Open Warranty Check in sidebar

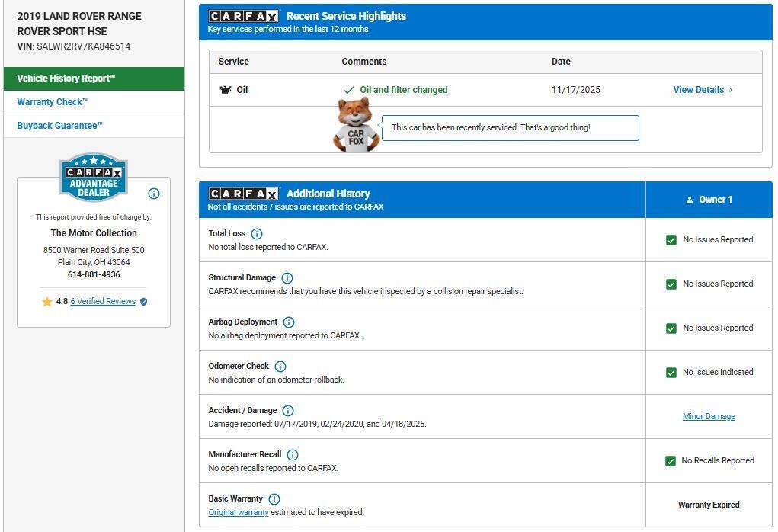click(53, 102)
